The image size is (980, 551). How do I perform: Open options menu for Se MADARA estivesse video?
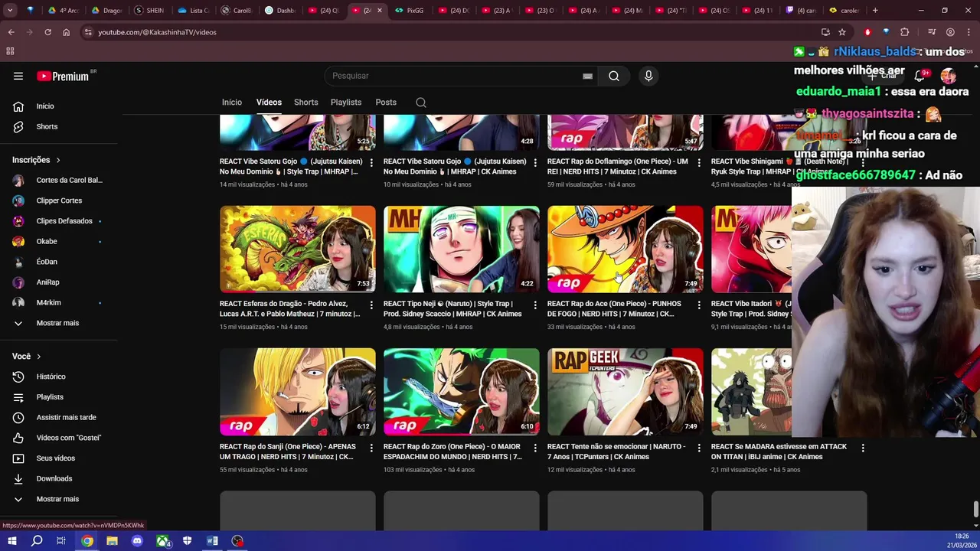(x=863, y=448)
